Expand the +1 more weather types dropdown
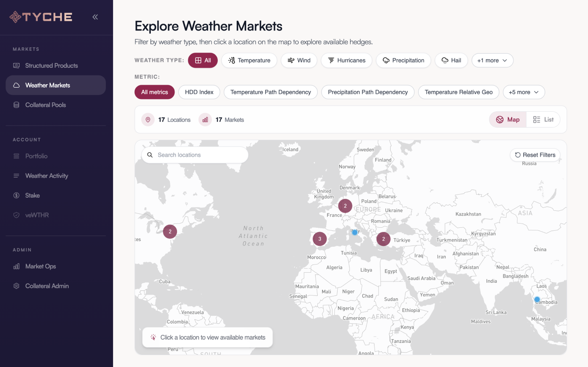The image size is (588, 367). pyautogui.click(x=492, y=61)
